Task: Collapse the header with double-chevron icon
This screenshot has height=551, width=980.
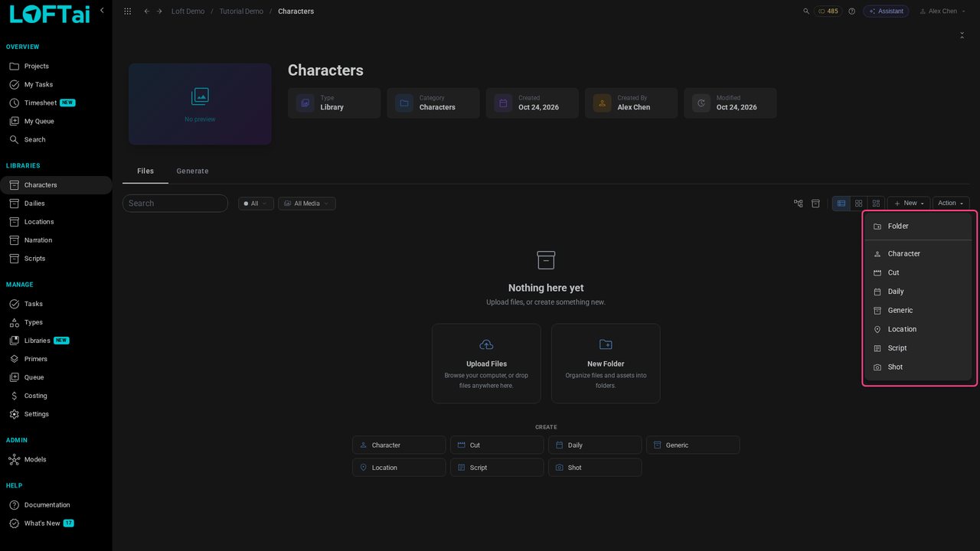Action: point(962,35)
